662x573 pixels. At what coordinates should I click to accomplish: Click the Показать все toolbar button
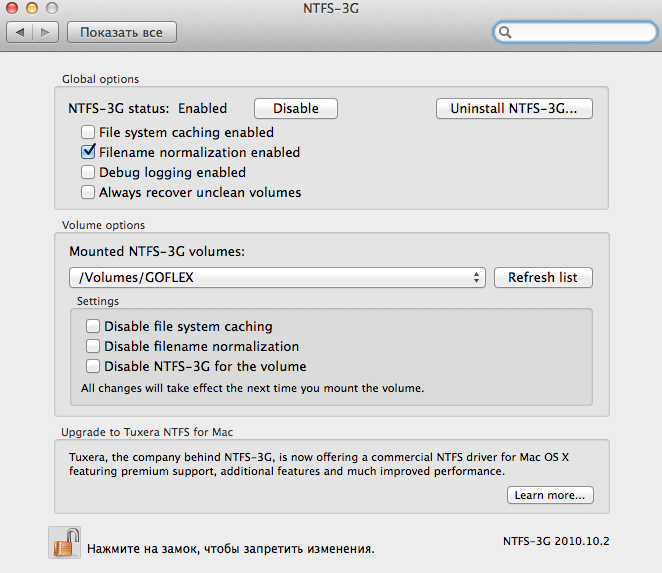pyautogui.click(x=122, y=32)
